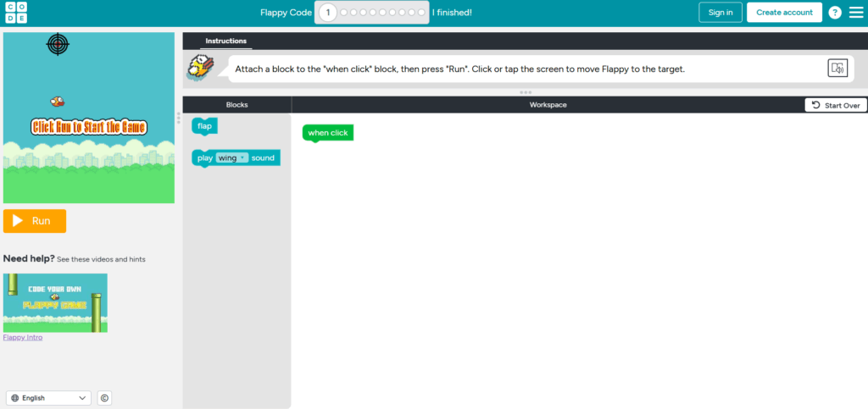This screenshot has height=409, width=868.
Task: Open the English language dropdown
Action: (x=48, y=398)
